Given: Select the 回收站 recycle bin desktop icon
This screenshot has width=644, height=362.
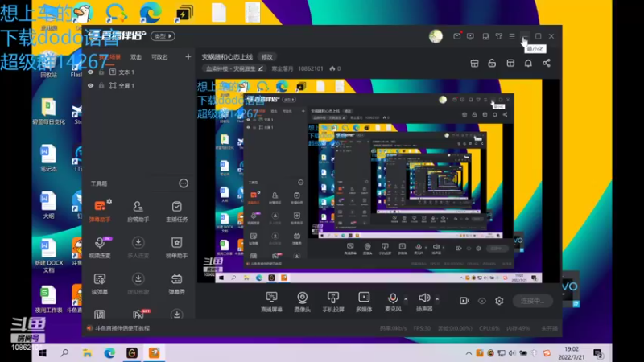Looking at the screenshot, I should coord(48,65).
